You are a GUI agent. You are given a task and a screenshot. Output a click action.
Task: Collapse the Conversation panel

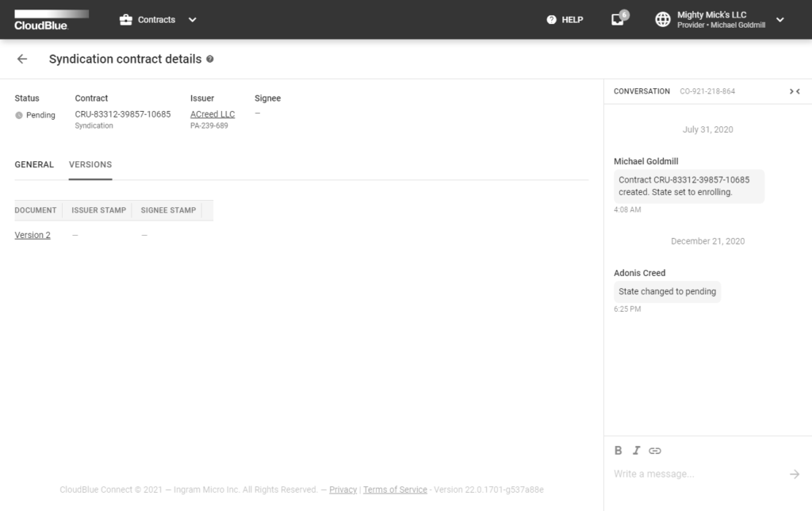coord(791,91)
